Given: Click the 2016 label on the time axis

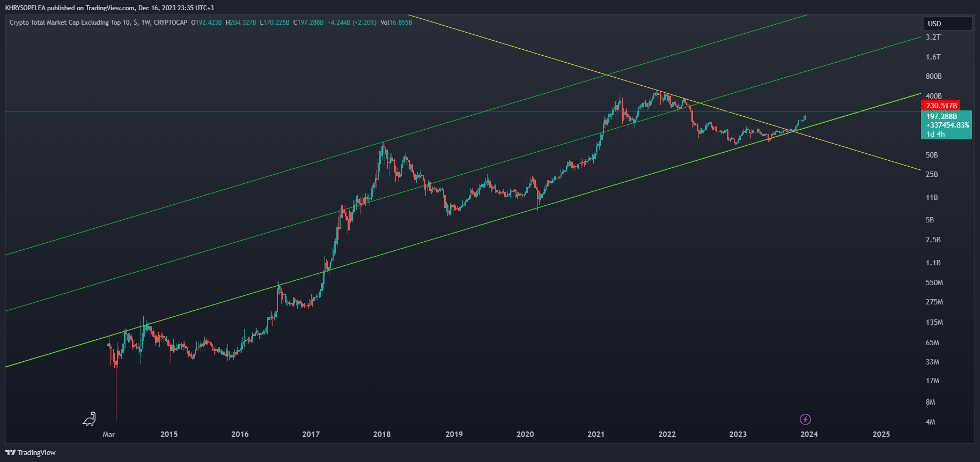Looking at the screenshot, I should (x=240, y=434).
